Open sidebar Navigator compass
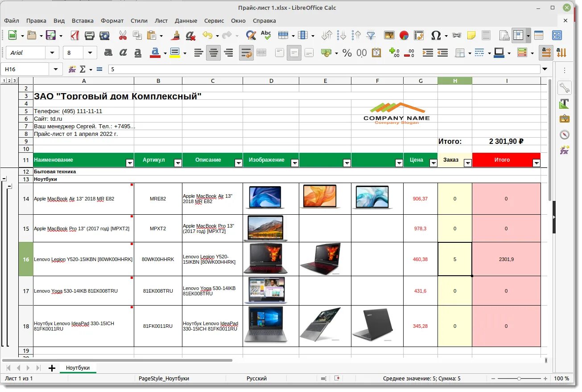 [x=564, y=135]
